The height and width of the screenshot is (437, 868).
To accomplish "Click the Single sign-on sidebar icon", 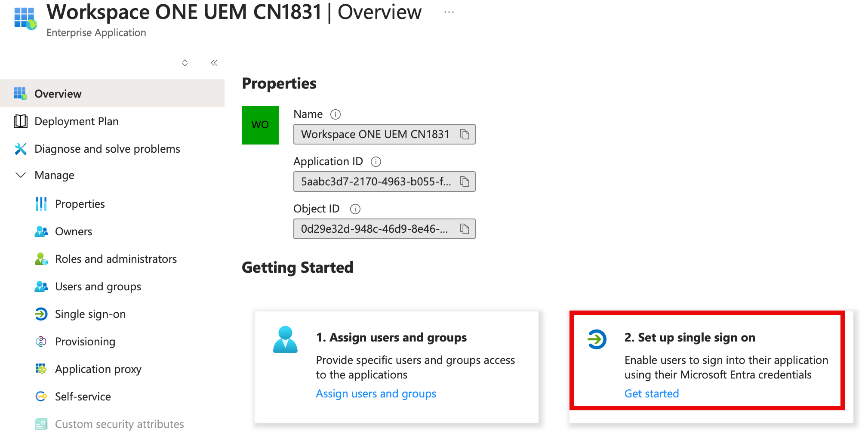I will [41, 314].
